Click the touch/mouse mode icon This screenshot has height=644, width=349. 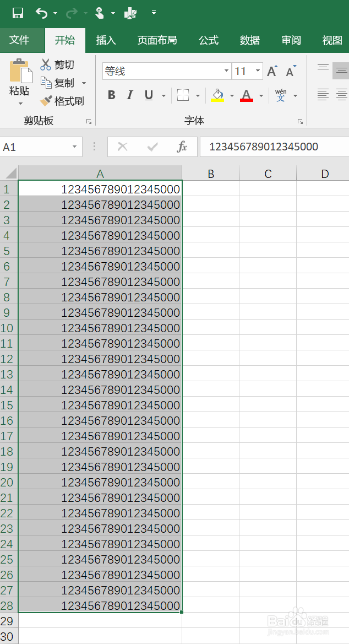pos(100,13)
